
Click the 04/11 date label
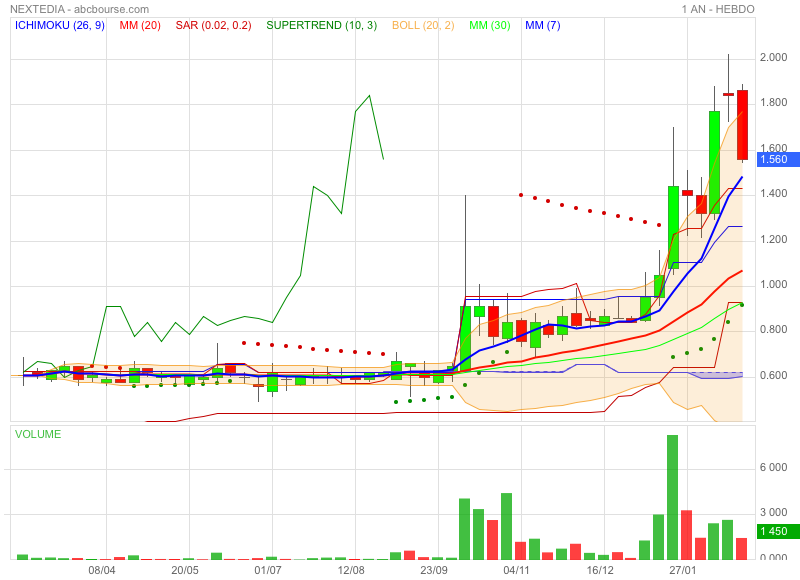[516, 570]
